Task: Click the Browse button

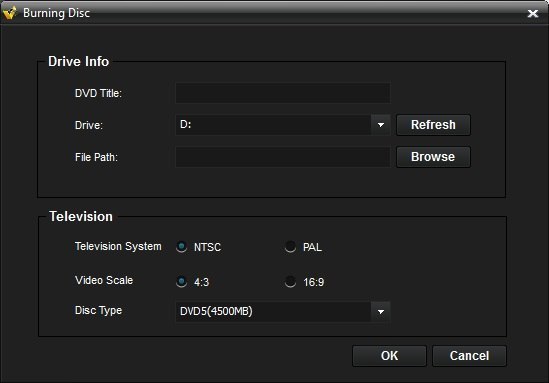Action: click(433, 157)
